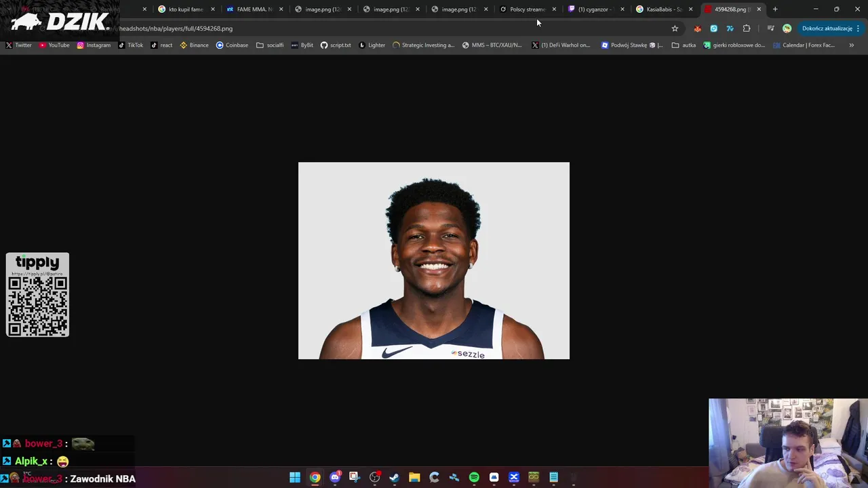Close the FAME MMA tab

tap(281, 9)
